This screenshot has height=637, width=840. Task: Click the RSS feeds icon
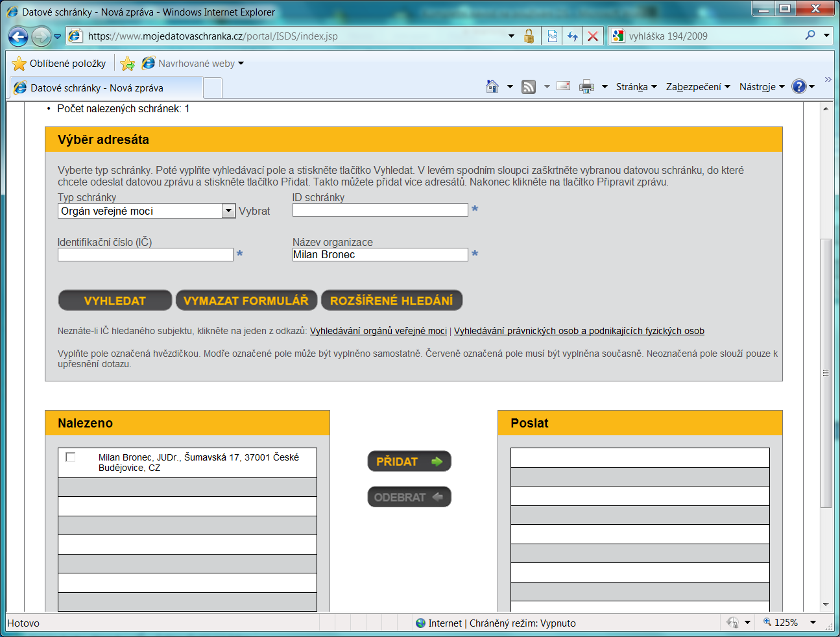click(x=529, y=86)
